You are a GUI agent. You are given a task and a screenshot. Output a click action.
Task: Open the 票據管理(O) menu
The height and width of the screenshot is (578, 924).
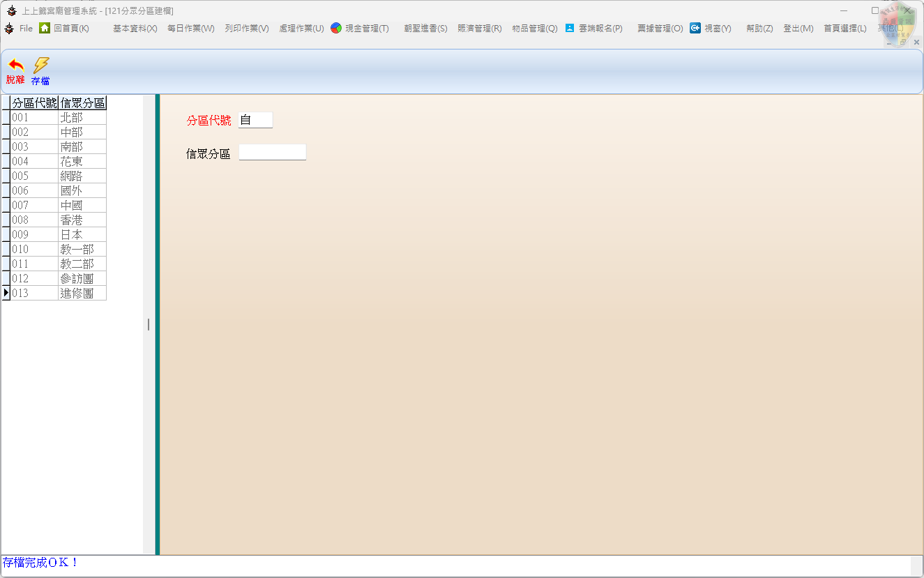pos(660,29)
